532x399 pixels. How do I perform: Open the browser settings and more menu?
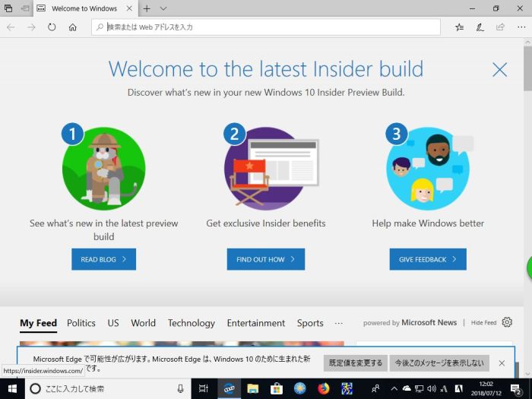[x=520, y=27]
